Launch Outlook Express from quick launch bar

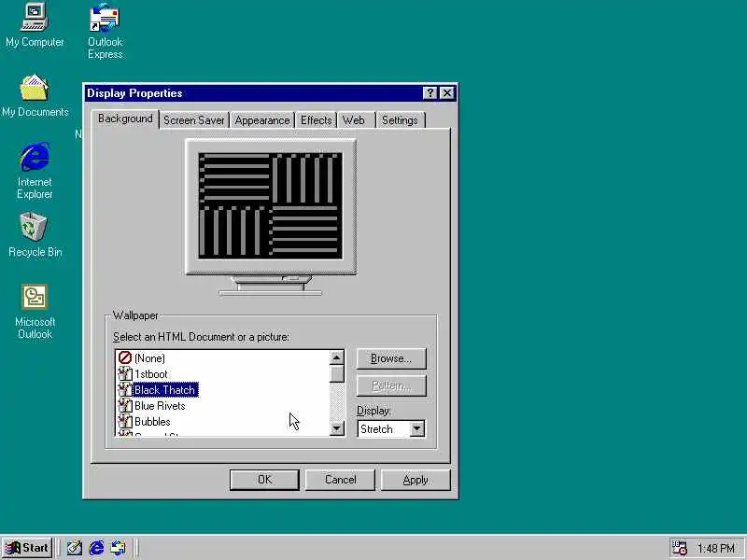(118, 548)
